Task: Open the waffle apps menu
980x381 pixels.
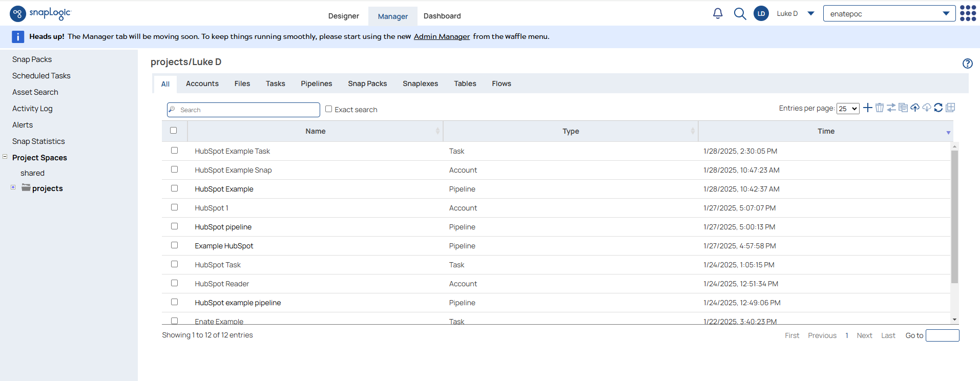Action: tap(968, 13)
